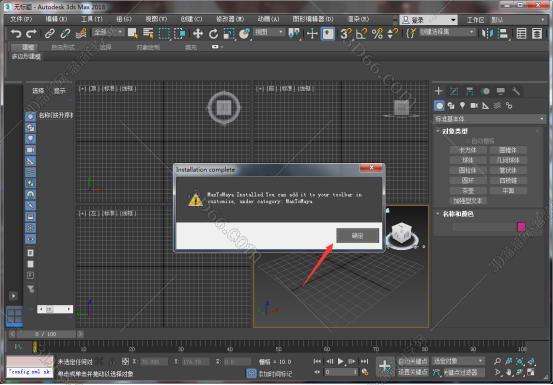This screenshot has height=385, width=553.
Task: Open the Edit (E) menu
Action: pos(56,19)
